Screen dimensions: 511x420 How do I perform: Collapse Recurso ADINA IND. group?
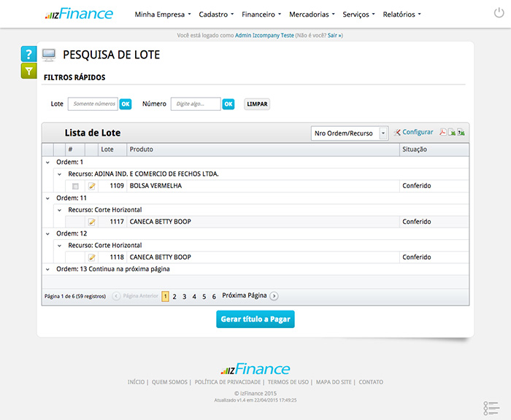pos(60,174)
